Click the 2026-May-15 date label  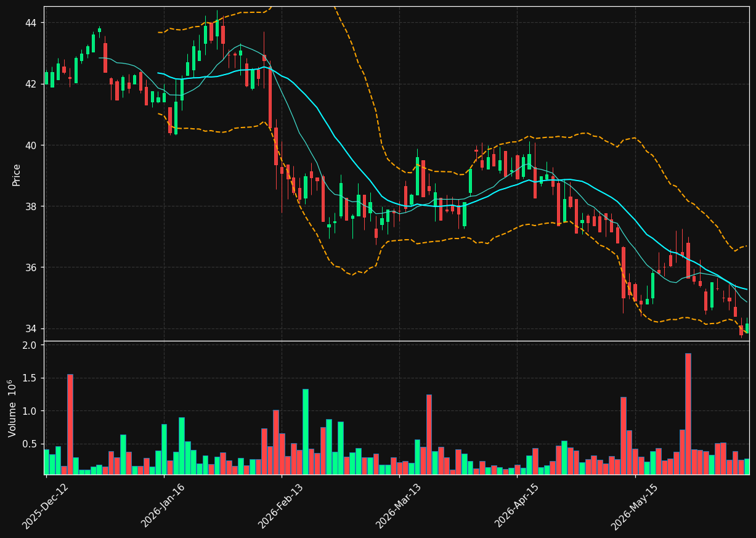tap(635, 506)
